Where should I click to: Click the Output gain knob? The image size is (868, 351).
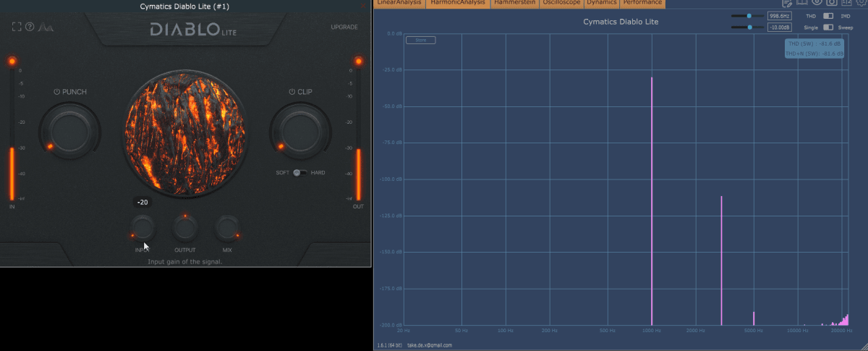point(185,228)
